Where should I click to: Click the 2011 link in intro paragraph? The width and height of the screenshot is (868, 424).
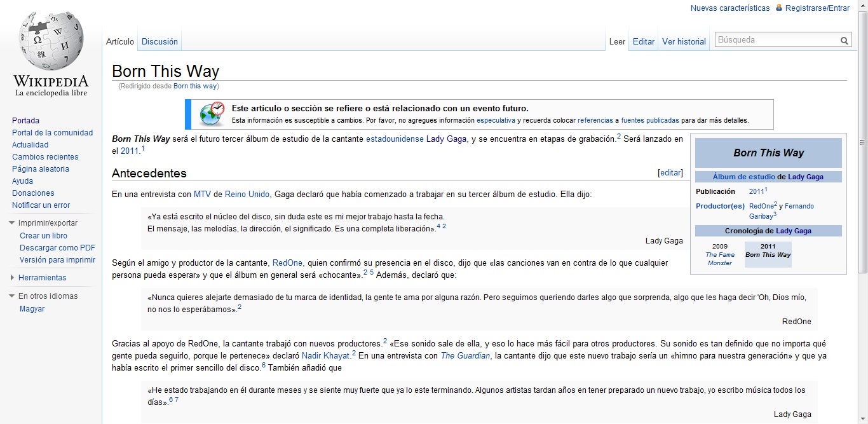coord(130,151)
